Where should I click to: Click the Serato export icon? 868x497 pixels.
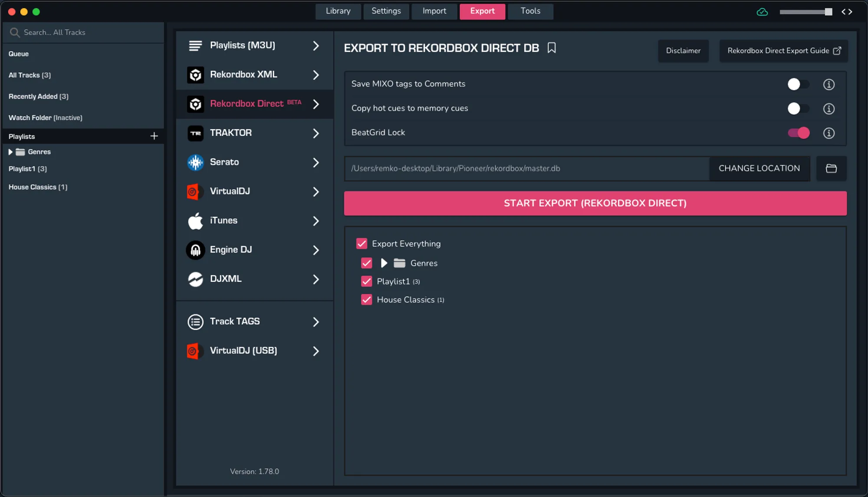click(195, 162)
